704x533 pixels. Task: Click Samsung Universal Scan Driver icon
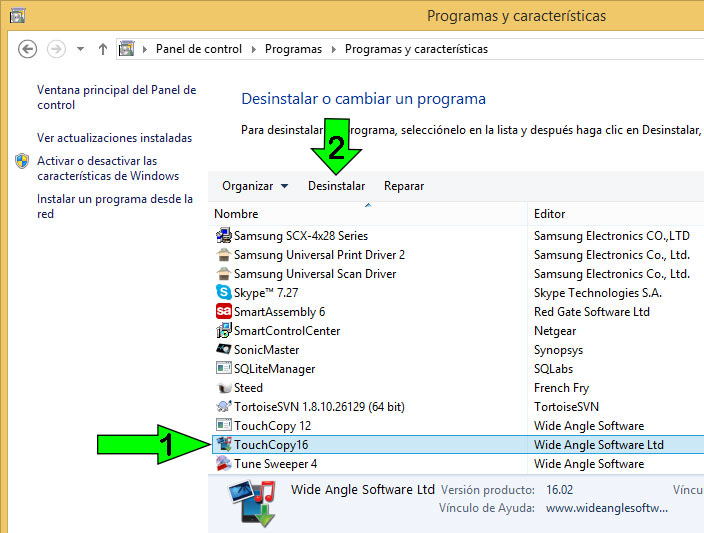coord(224,273)
